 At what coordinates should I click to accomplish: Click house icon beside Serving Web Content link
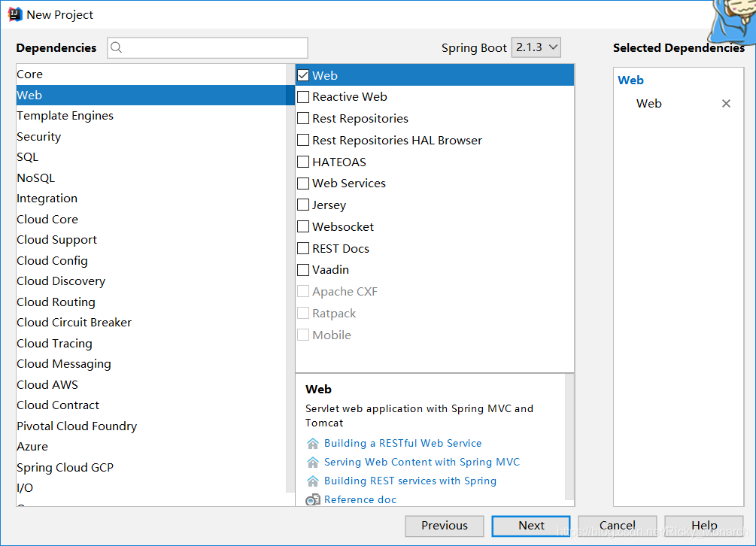tap(313, 463)
